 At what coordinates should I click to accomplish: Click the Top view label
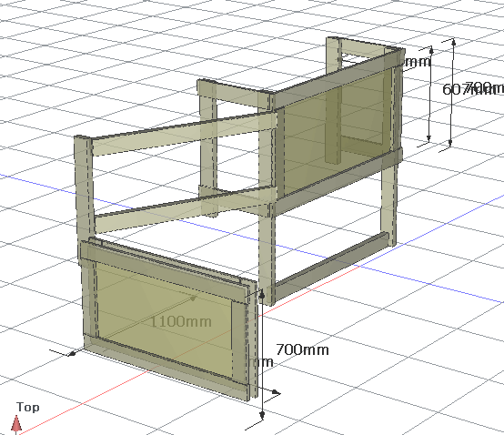[x=28, y=407]
